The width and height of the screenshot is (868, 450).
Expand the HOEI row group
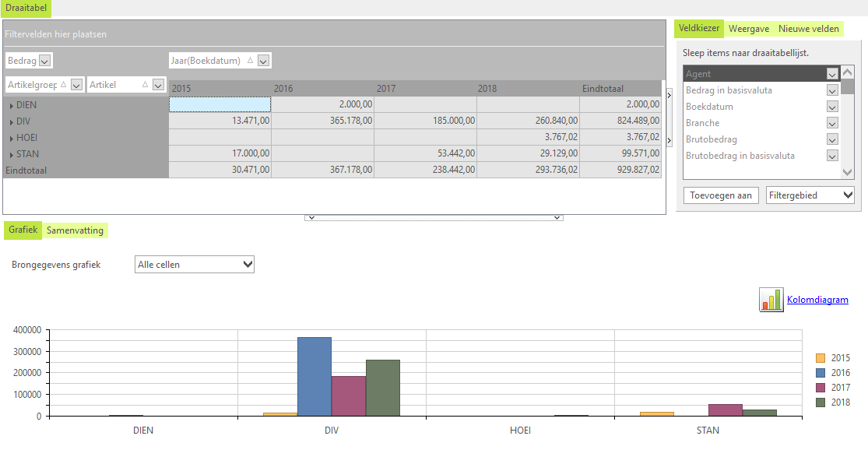click(12, 139)
